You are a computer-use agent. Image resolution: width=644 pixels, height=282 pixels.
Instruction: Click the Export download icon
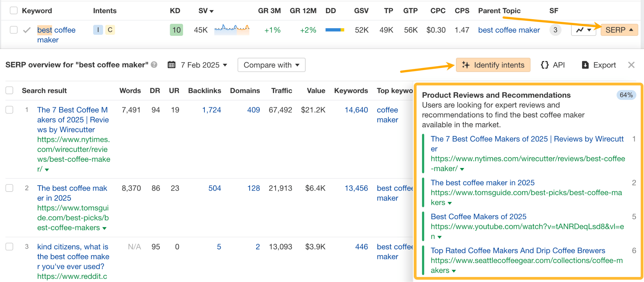[x=585, y=65]
